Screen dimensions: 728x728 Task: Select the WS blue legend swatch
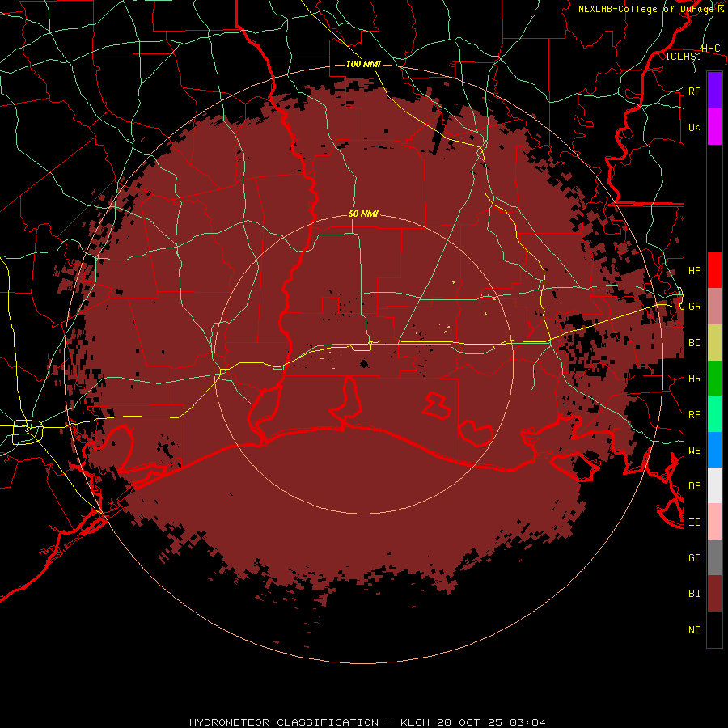coord(714,450)
